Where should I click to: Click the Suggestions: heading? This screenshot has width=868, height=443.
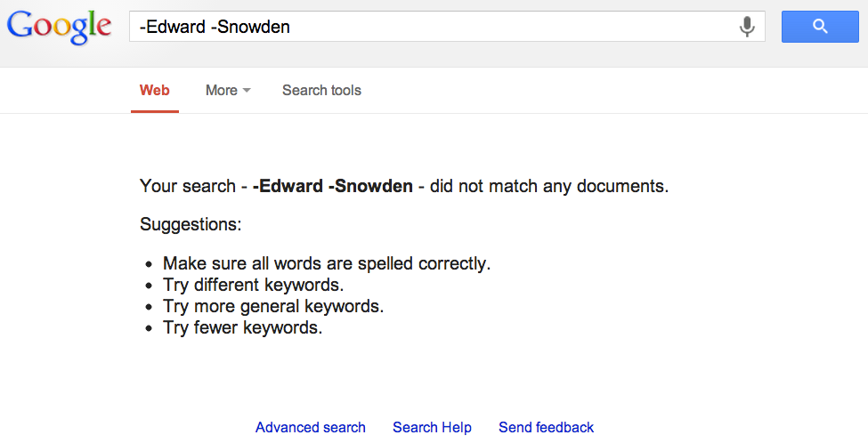(x=191, y=224)
